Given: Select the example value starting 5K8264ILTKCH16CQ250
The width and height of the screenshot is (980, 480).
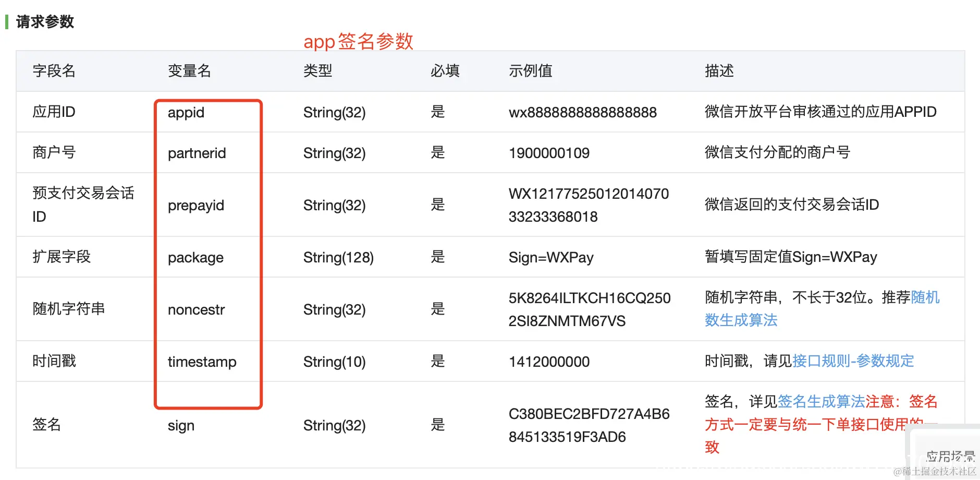Looking at the screenshot, I should 590,309.
